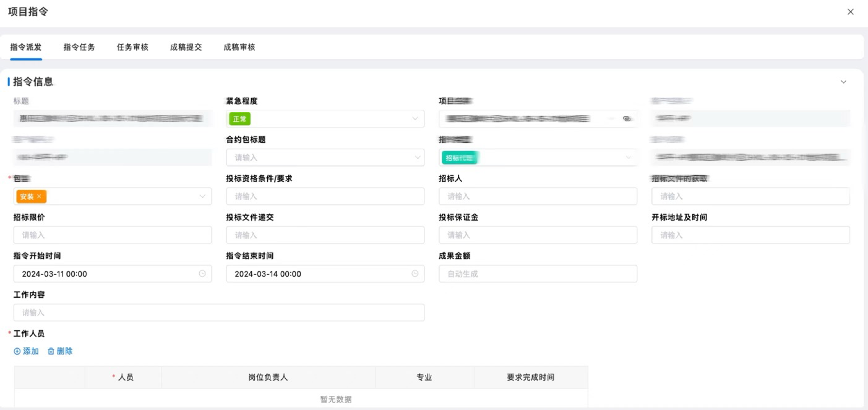
Task: Close the 项目指令 dialog
Action: [850, 12]
